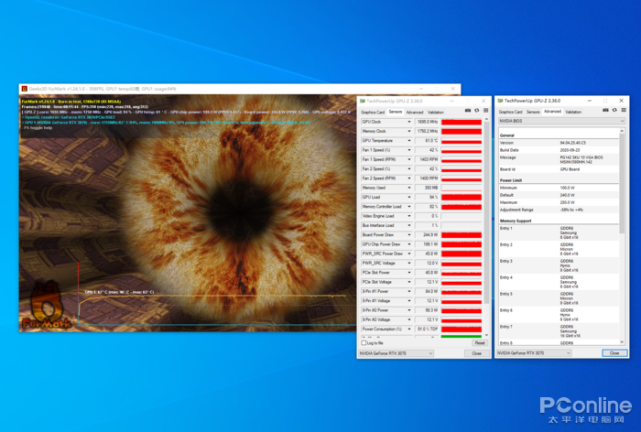
Task: Open GPU Clock sensor dropdown arrow
Action: (x=409, y=122)
